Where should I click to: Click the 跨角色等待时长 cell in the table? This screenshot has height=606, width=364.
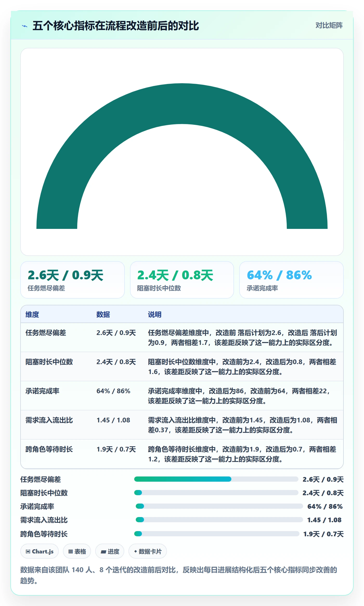click(x=49, y=449)
